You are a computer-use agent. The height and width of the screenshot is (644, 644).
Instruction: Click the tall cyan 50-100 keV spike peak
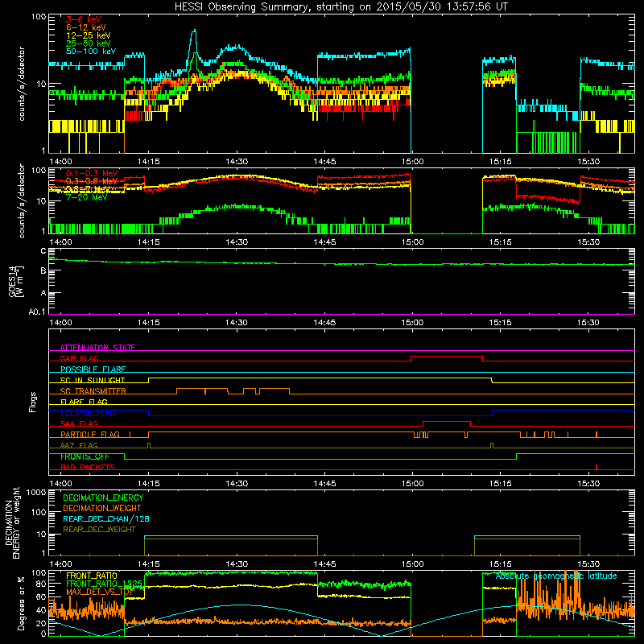pyautogui.click(x=194, y=31)
